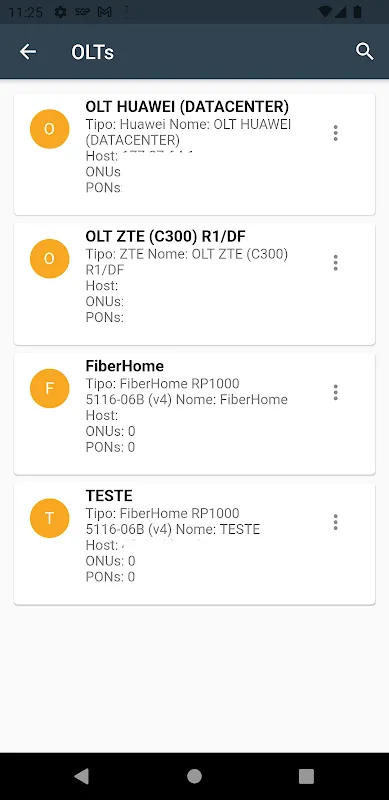Open options menu for OLT ZTE (C300)
Image resolution: width=389 pixels, height=800 pixels.
(335, 262)
